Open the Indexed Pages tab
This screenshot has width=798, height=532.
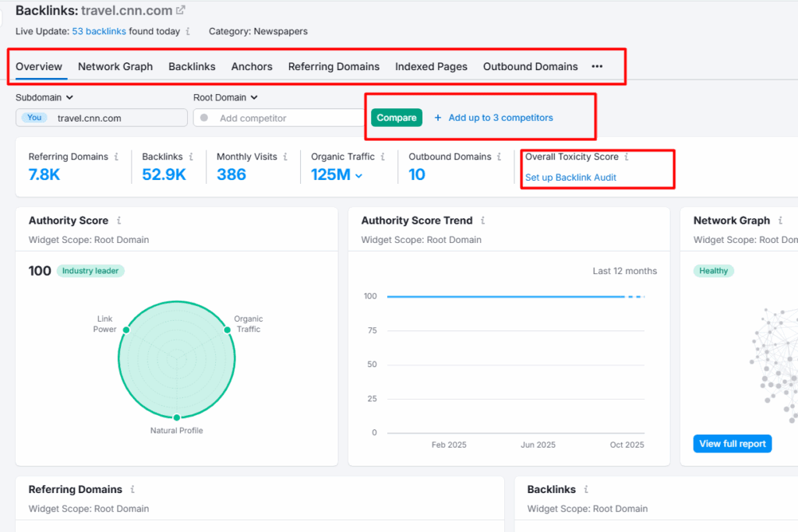(431, 67)
